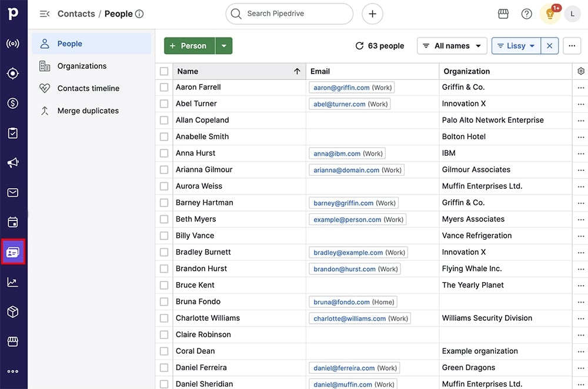The height and width of the screenshot is (389, 588).
Task: Click the green Person button
Action: coord(189,45)
